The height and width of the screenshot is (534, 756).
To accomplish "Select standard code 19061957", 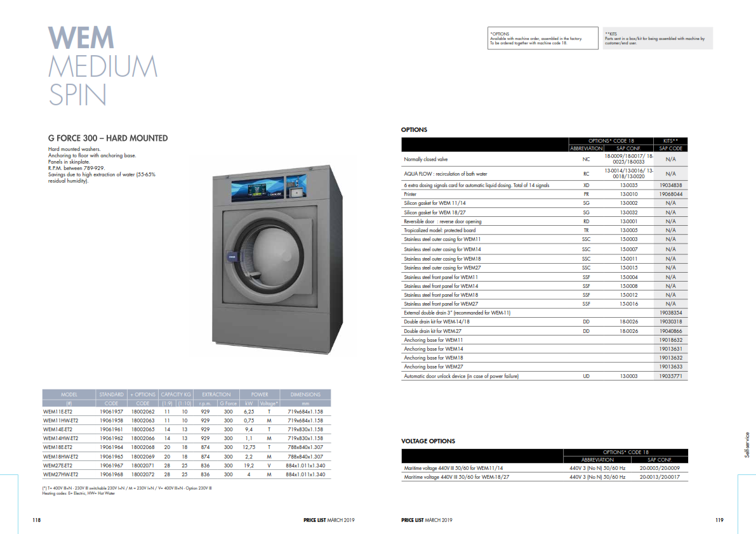I will pyautogui.click(x=111, y=412).
